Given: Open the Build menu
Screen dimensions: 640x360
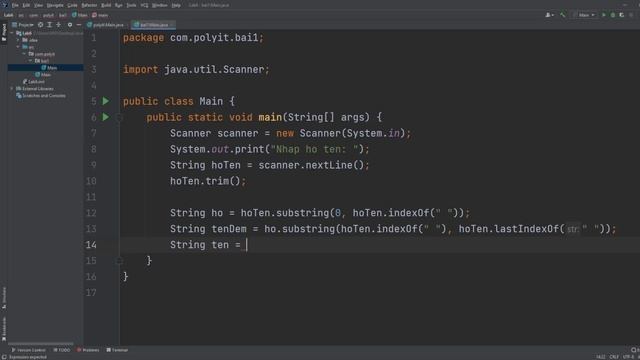Looking at the screenshot, I should click(106, 5).
